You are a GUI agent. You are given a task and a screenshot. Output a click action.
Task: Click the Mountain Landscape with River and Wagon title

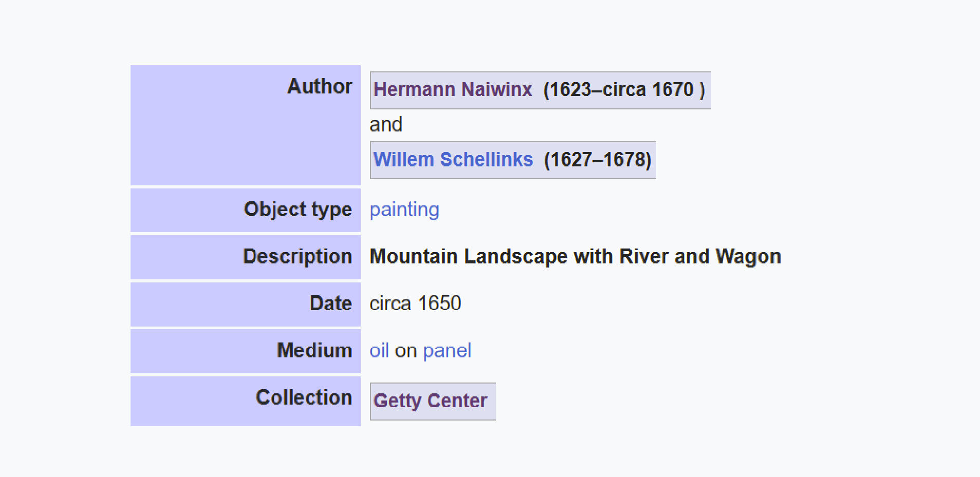(x=575, y=257)
